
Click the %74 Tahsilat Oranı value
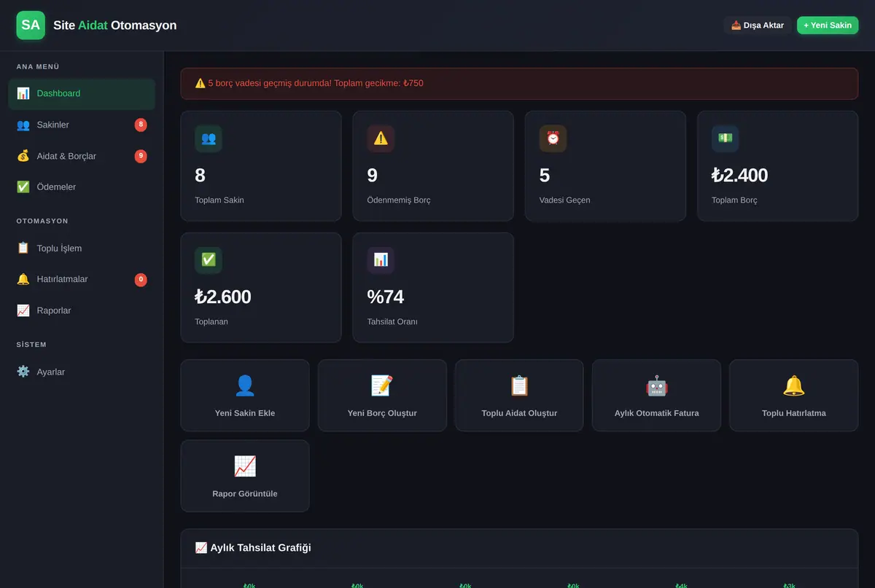(x=386, y=297)
